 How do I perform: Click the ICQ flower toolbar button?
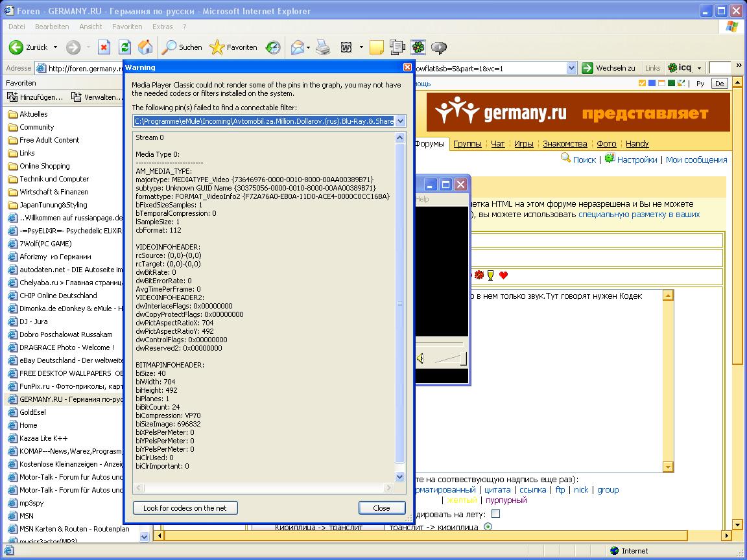coord(418,47)
